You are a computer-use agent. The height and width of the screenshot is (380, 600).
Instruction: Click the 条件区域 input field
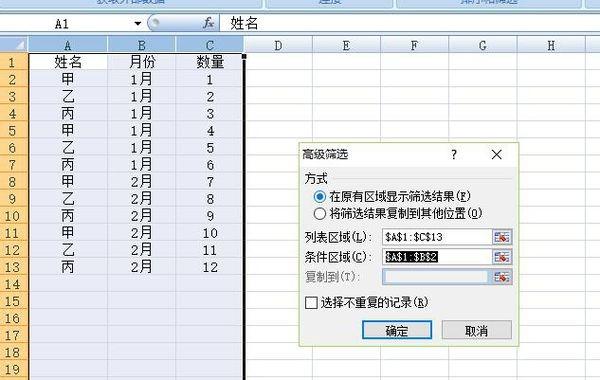point(437,257)
